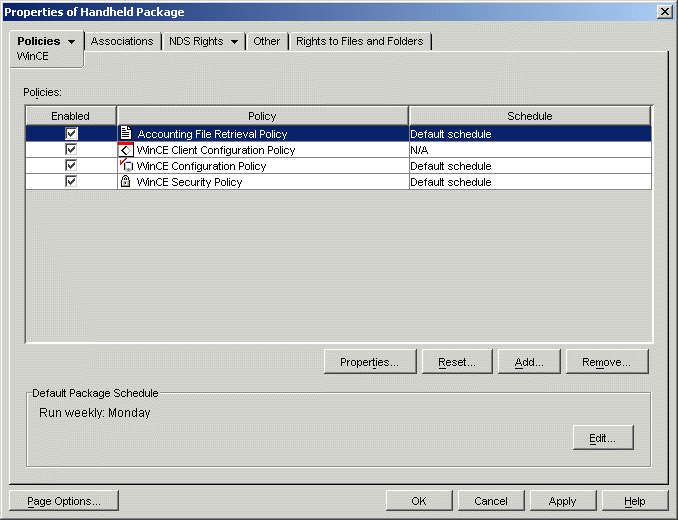Uncheck Accounting File Retrieval Policy enabled checkbox
Screen dimensions: 678x520
pos(71,133)
